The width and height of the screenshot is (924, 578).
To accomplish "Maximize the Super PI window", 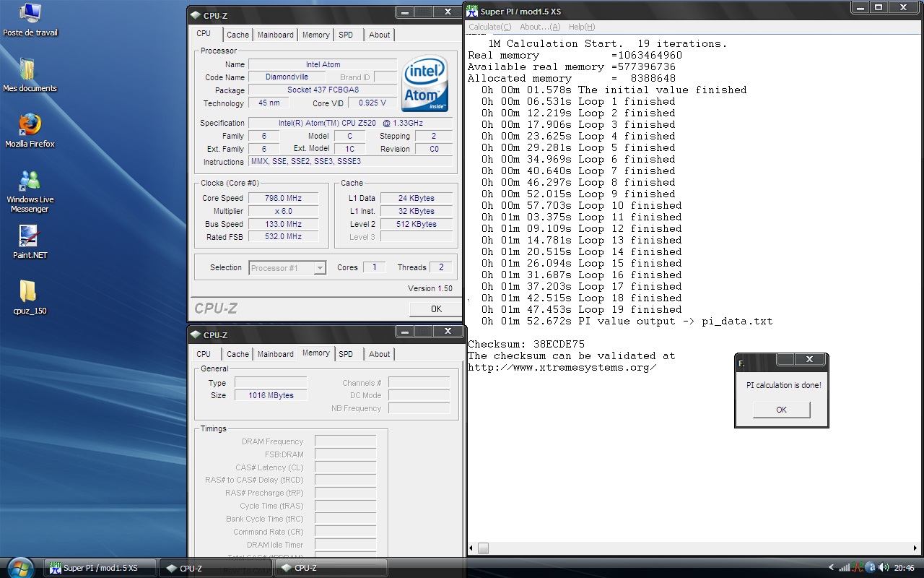I will click(x=879, y=7).
